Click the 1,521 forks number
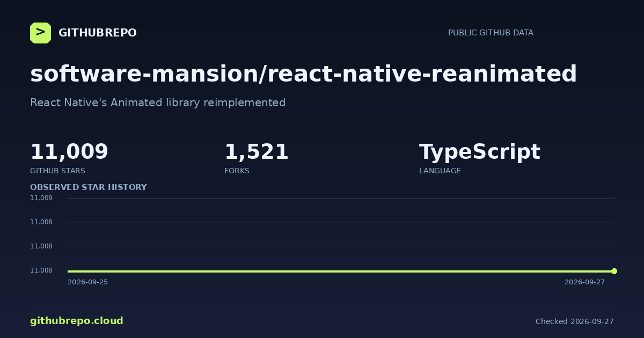 pyautogui.click(x=257, y=152)
